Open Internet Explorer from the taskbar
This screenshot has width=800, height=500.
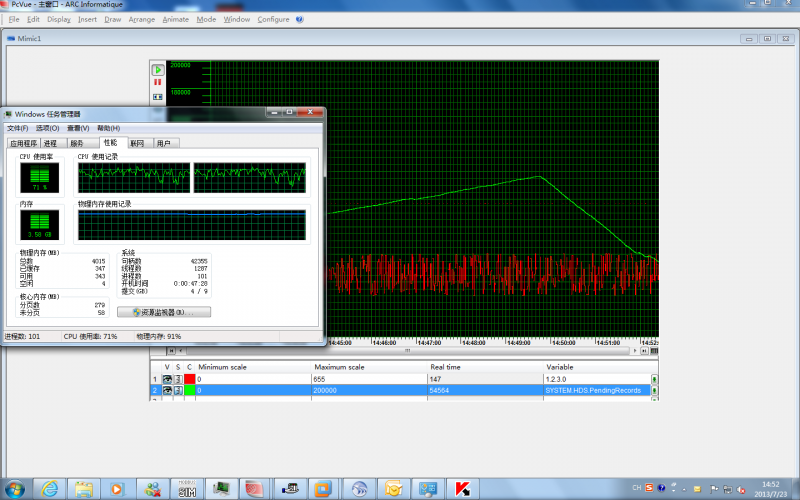pos(49,489)
